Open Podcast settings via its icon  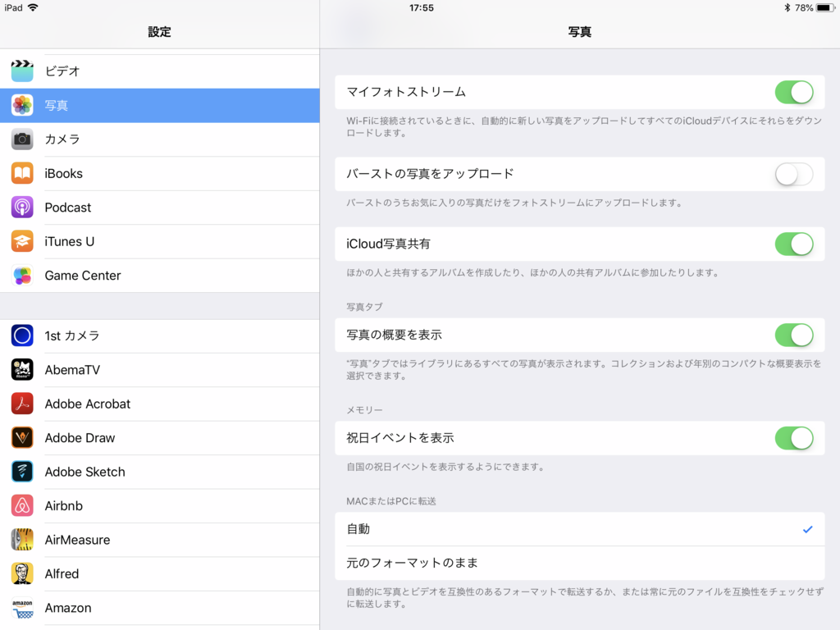22,208
